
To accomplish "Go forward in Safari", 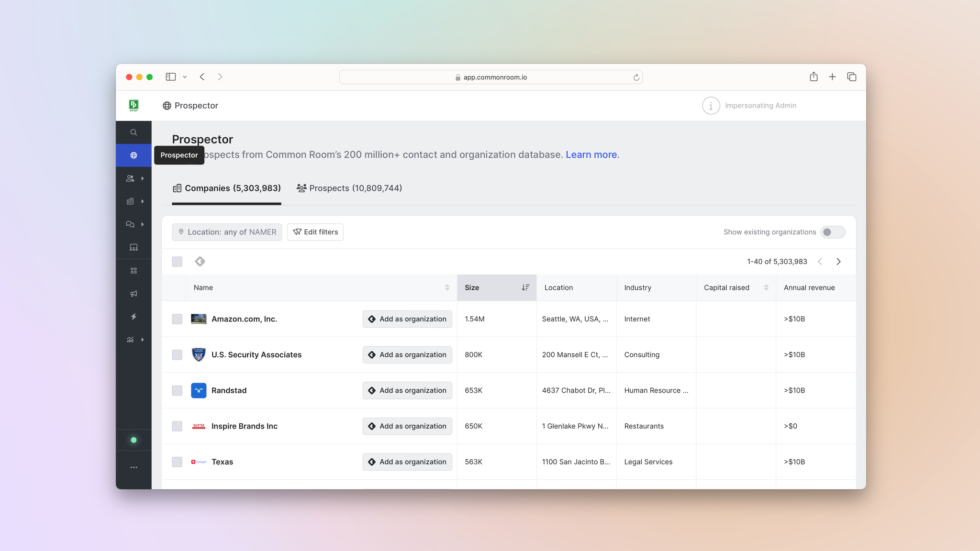I will [x=220, y=77].
